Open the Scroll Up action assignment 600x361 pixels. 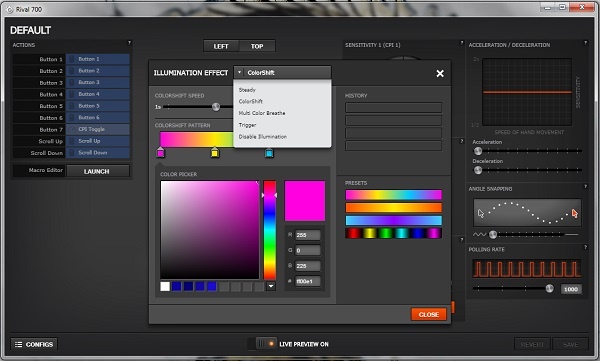(98, 141)
